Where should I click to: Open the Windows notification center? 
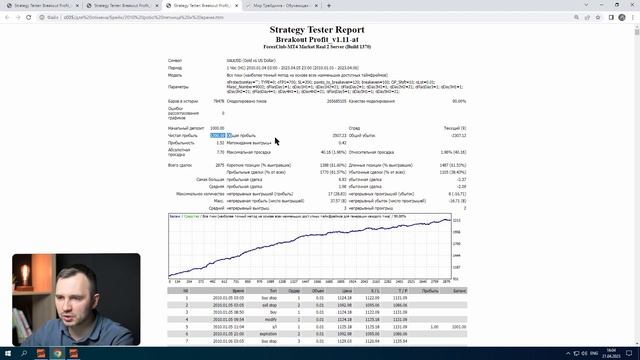pyautogui.click(x=629, y=353)
